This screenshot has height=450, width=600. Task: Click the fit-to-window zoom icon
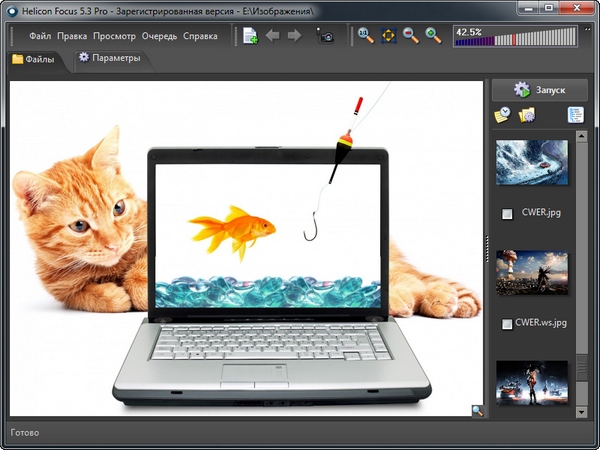click(x=388, y=36)
